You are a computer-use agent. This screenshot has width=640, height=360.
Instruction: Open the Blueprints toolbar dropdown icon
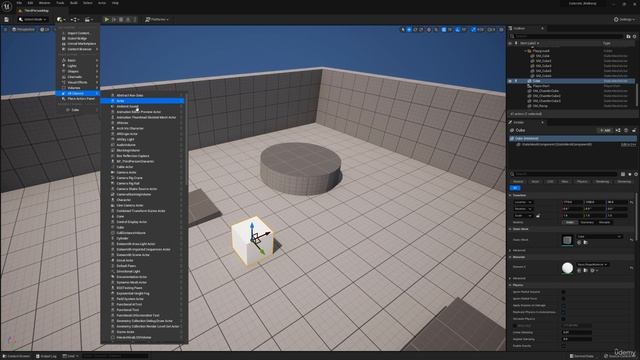pos(74,19)
